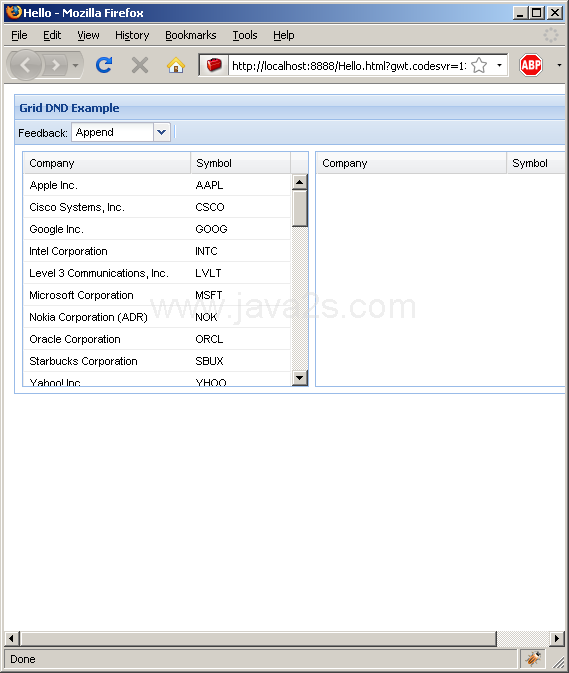
Task: Select the Cisco Systems, Inc. row
Action: [x=157, y=207]
